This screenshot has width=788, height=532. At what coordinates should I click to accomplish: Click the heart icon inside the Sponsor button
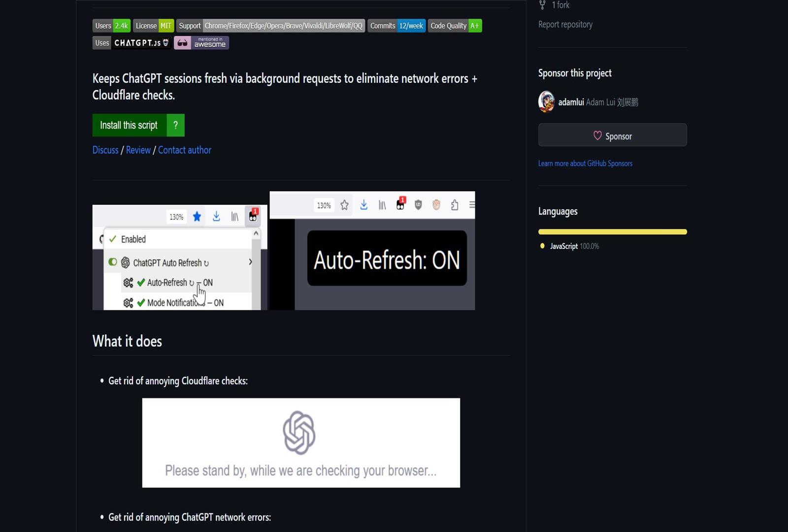(x=598, y=136)
